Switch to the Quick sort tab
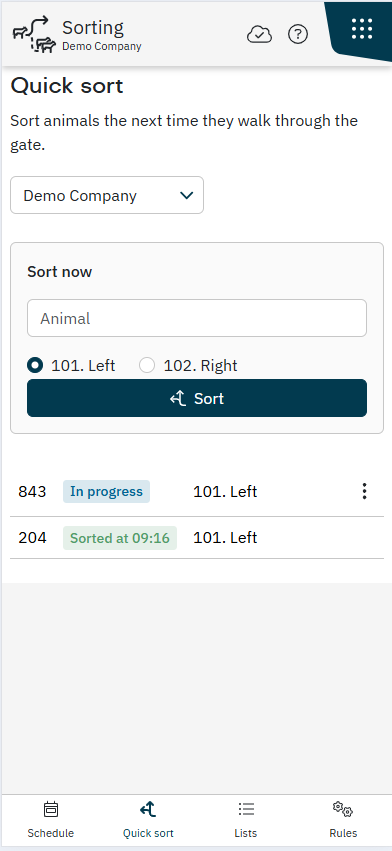Screen dimensions: 392x851 (148, 820)
